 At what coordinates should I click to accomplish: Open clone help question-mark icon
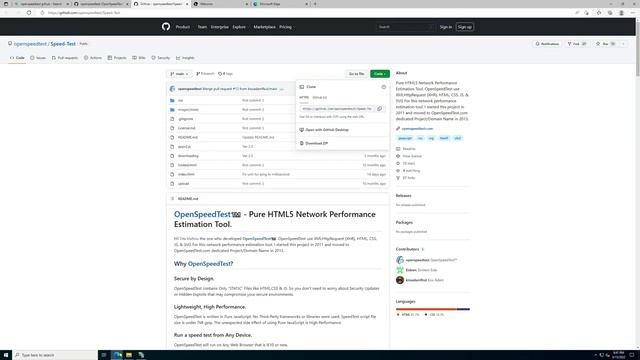coord(384,87)
